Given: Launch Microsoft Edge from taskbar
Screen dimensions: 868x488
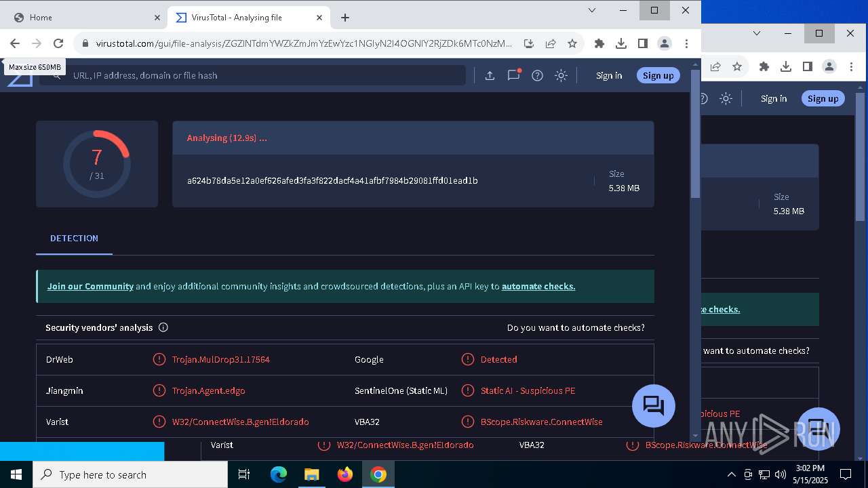Looking at the screenshot, I should click(x=279, y=474).
